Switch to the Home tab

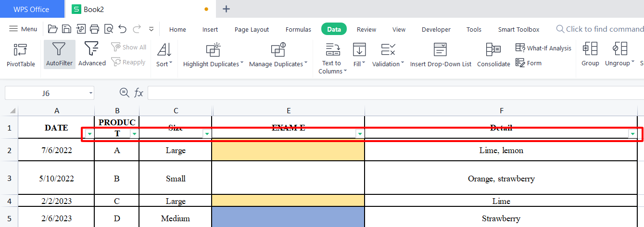coord(177,29)
